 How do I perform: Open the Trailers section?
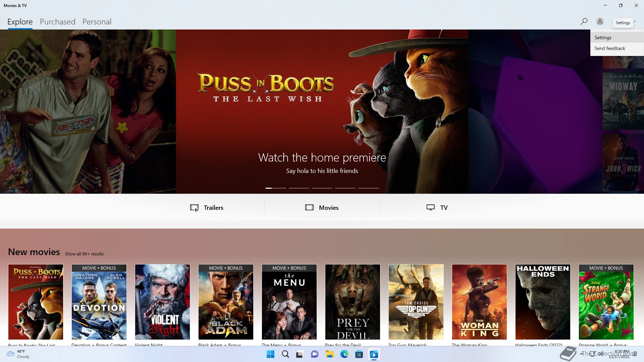click(x=207, y=208)
